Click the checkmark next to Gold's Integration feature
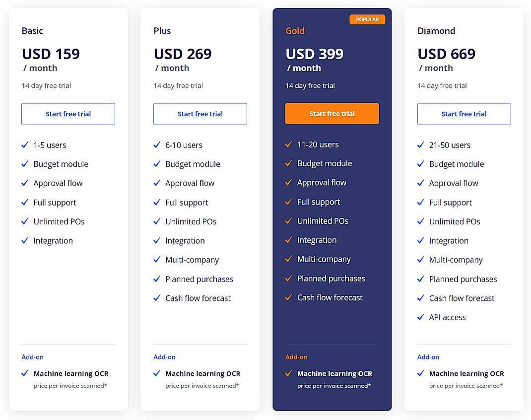Screen dimensions: 531x420 pyautogui.click(x=288, y=240)
